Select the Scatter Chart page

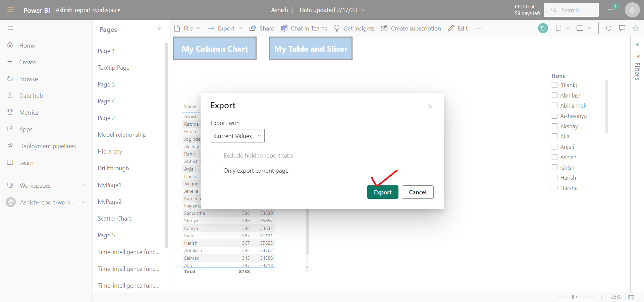114,218
